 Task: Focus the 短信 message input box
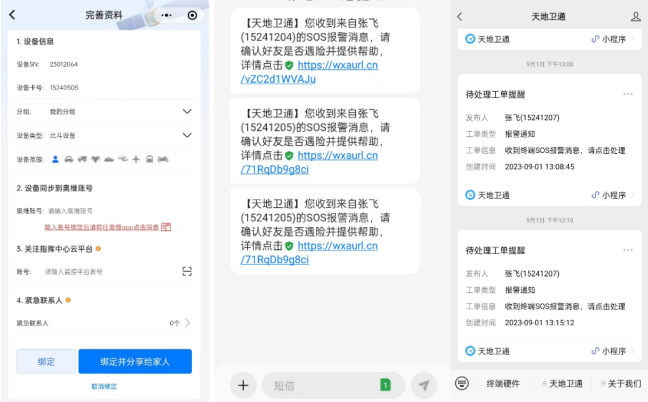[333, 385]
